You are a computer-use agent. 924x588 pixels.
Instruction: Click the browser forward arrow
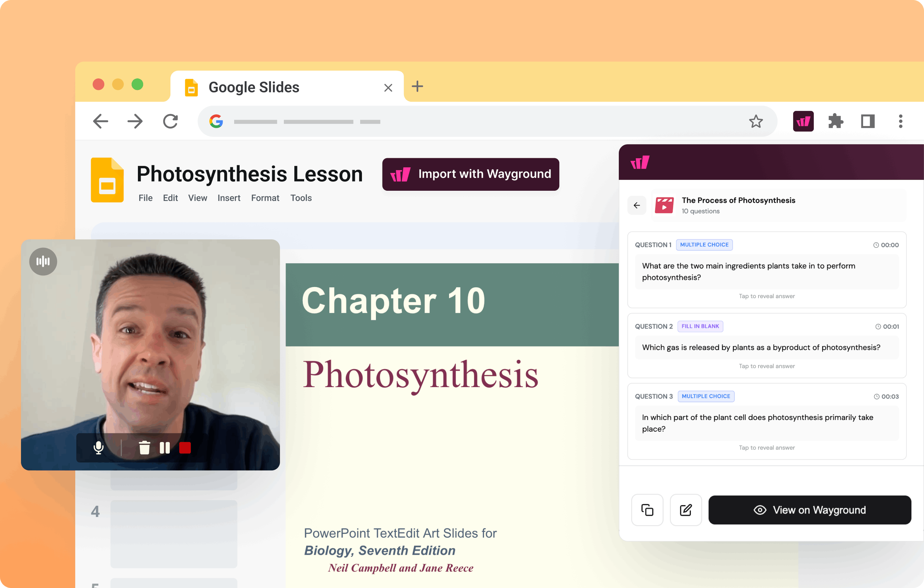(135, 121)
